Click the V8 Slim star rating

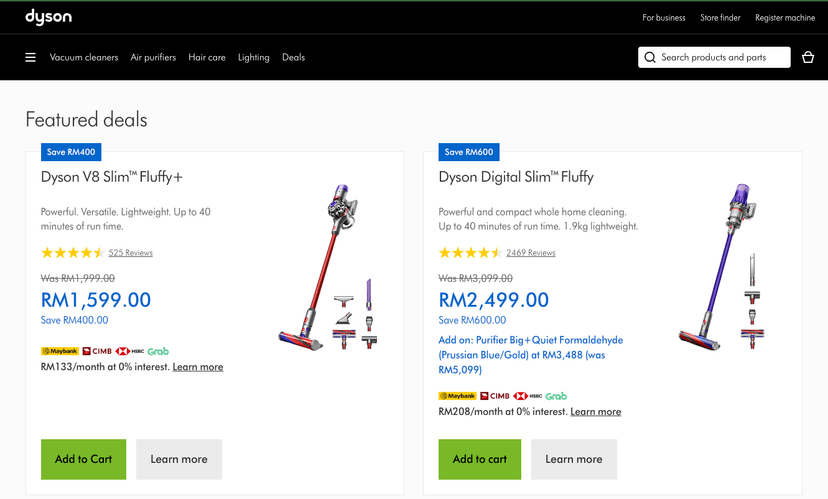click(x=71, y=253)
